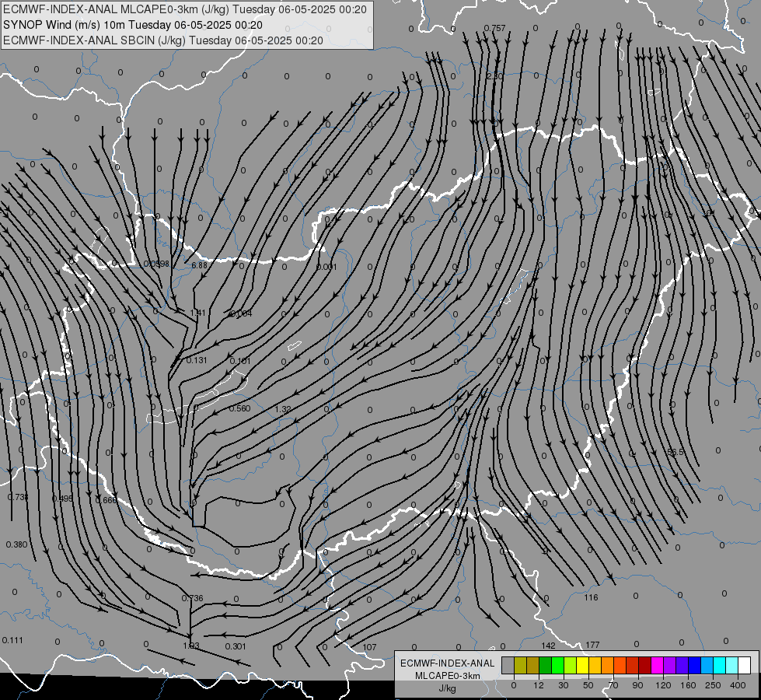Click the legend tick label 120
The image size is (761, 700).
663,685
